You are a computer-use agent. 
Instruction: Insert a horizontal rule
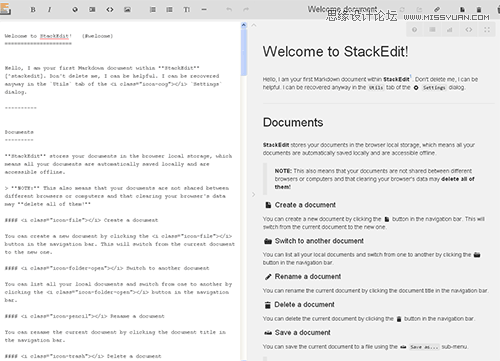[x=204, y=10]
